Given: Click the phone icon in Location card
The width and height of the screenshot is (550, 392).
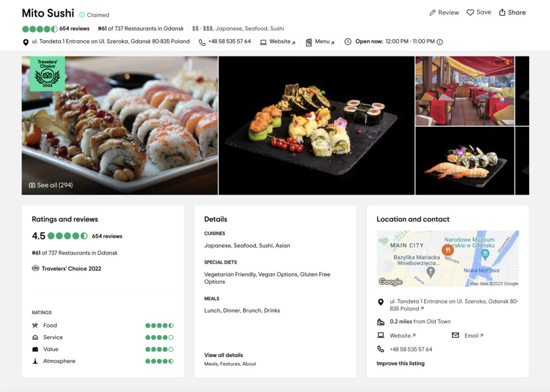Looking at the screenshot, I should [381, 349].
